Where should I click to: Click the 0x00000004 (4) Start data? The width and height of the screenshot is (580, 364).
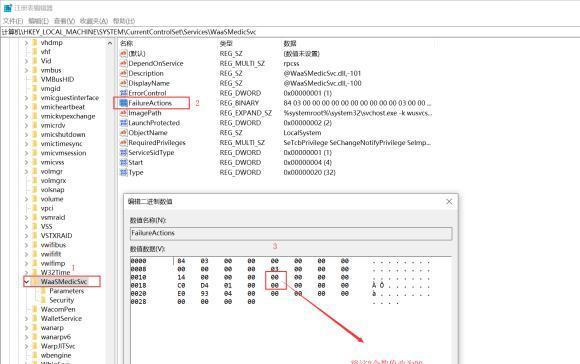tap(307, 162)
